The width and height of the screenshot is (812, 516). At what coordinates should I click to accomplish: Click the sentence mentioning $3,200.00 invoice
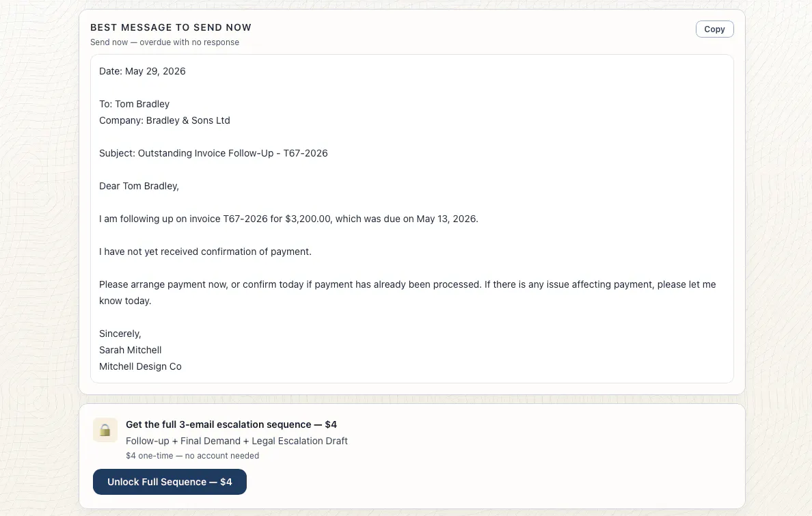(x=289, y=219)
